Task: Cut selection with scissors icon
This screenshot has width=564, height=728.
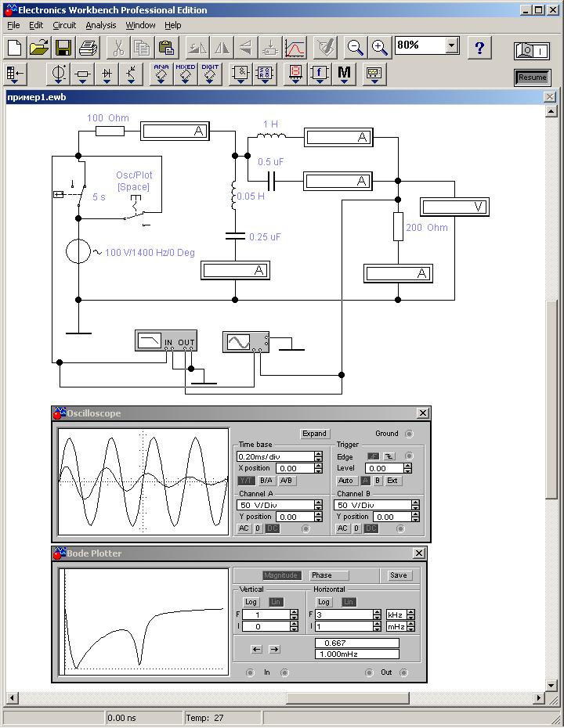Action: point(118,48)
